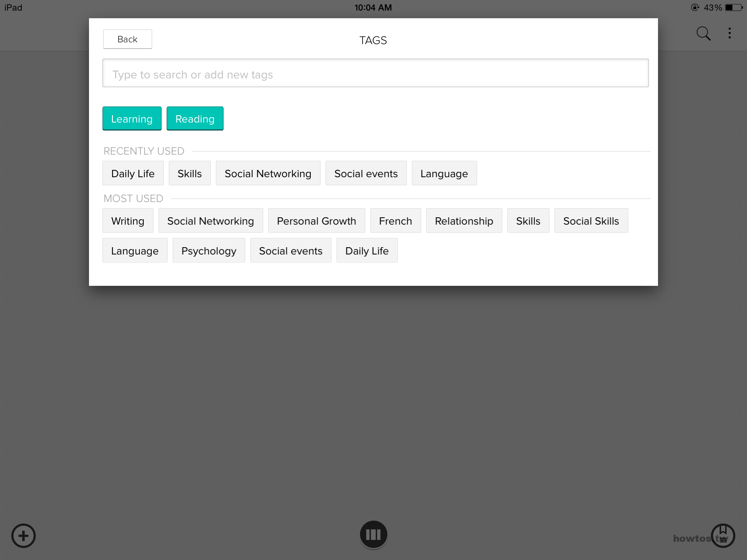The width and height of the screenshot is (747, 560).
Task: Go back using the Back button
Action: click(127, 39)
